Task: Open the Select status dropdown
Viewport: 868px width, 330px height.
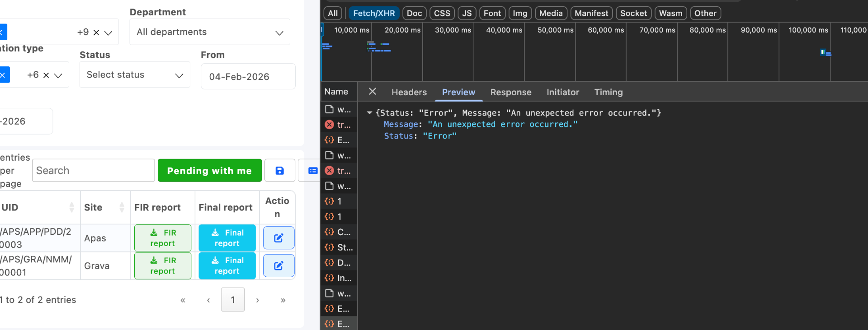Action: (135, 75)
